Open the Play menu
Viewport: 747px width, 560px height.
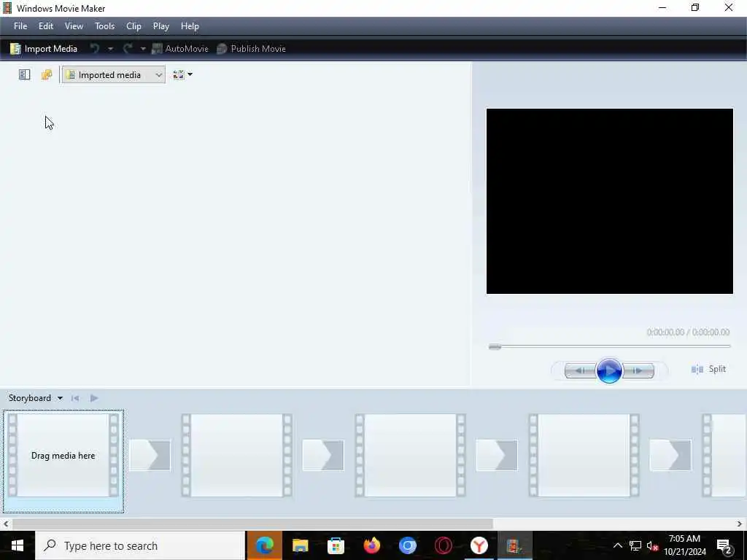[161, 26]
